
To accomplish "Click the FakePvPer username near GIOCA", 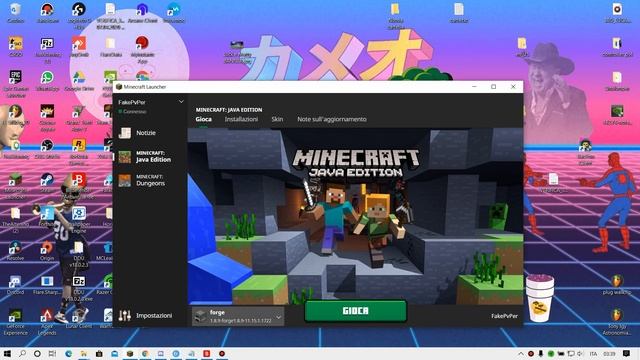I will point(504,316).
